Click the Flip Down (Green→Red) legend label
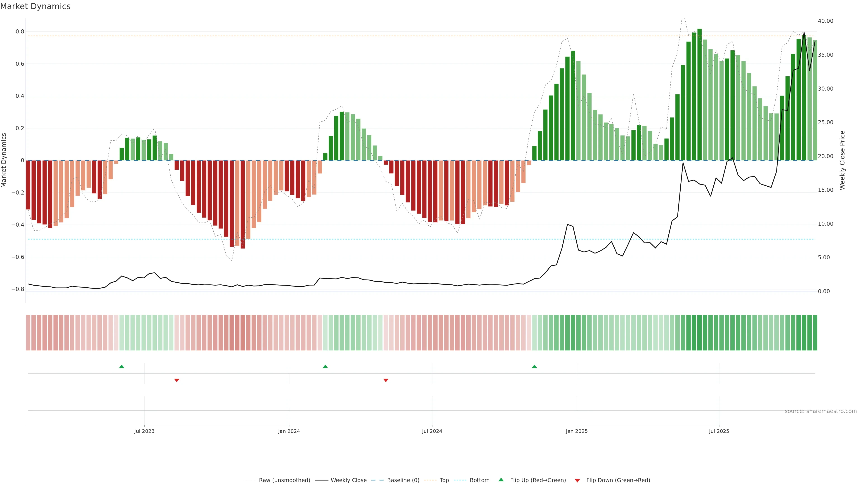Viewport: 868px width, 488px height. (618, 480)
